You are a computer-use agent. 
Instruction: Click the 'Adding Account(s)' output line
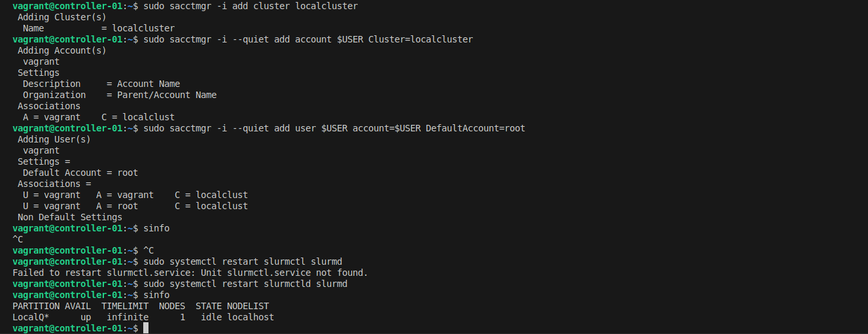tap(62, 50)
